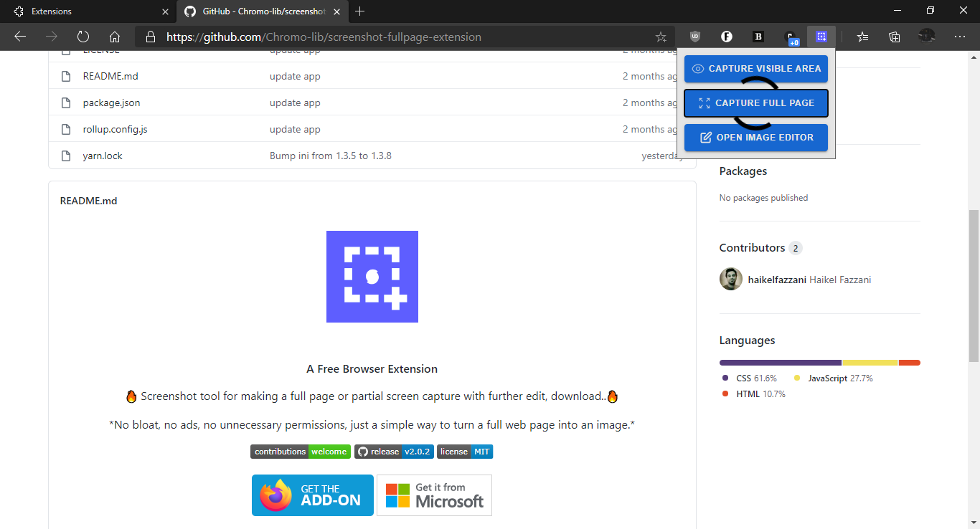Open the 'Bump ini from 1.3.5 to 1.3.8' commit
Image resolution: width=980 pixels, height=529 pixels.
(331, 156)
